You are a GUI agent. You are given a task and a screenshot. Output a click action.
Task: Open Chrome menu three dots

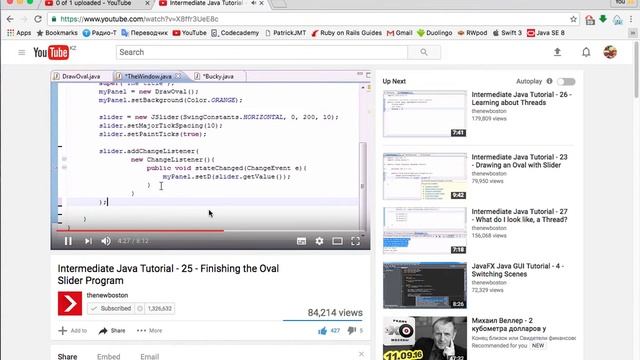pyautogui.click(x=631, y=19)
